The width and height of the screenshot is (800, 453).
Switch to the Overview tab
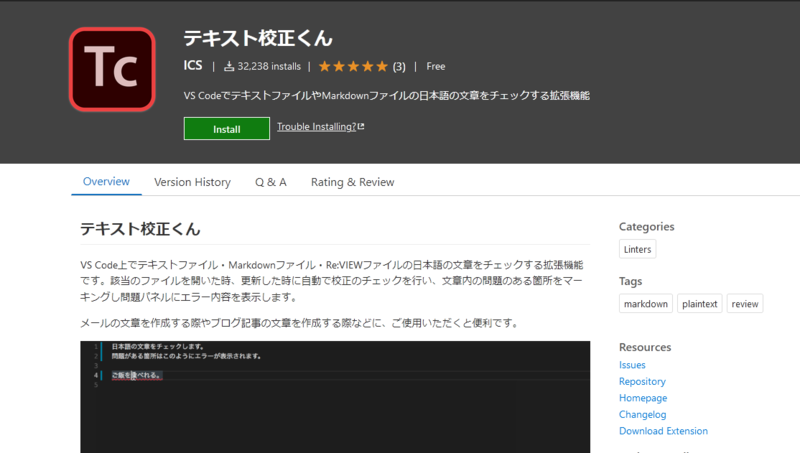(106, 182)
